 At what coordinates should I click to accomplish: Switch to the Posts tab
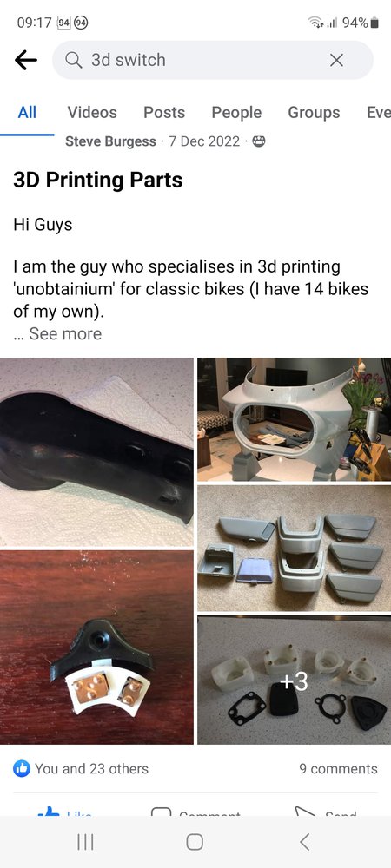click(x=164, y=112)
